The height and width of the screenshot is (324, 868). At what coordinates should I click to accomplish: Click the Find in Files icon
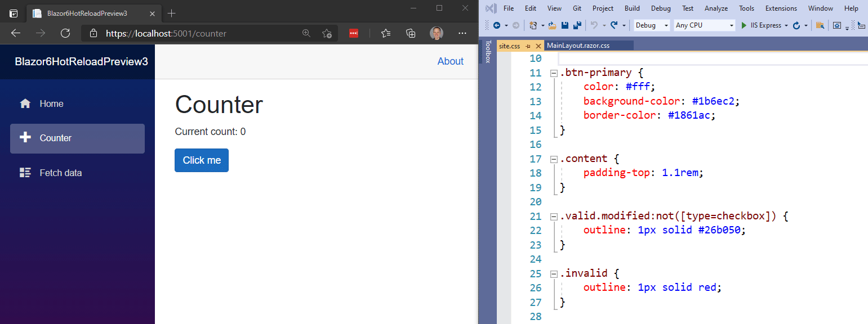click(x=820, y=25)
